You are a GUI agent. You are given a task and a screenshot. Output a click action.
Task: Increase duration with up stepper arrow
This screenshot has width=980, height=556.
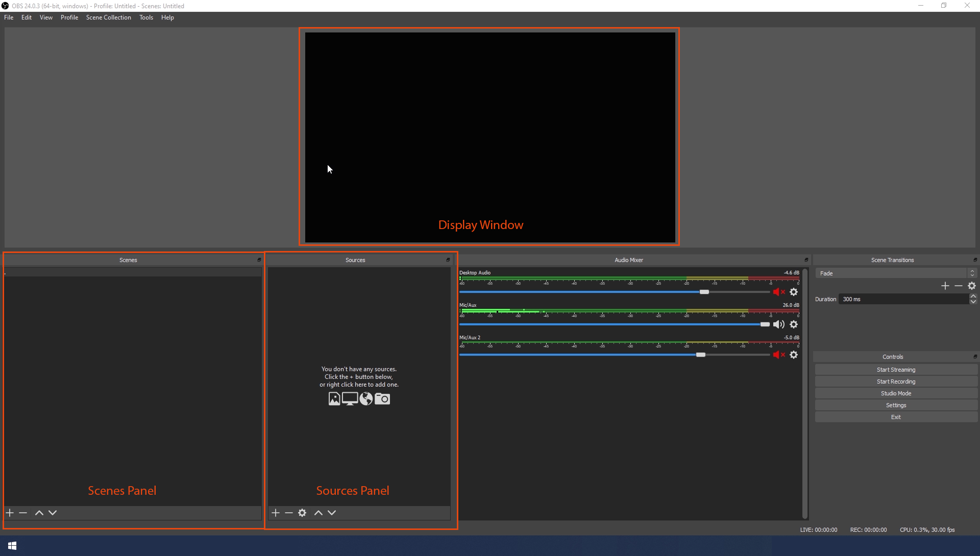973,296
